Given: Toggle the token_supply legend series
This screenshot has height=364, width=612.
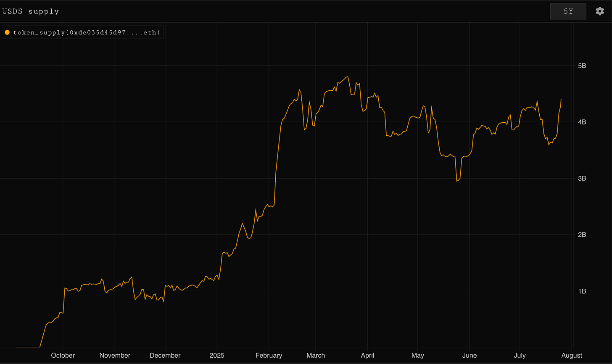Looking at the screenshot, I should point(82,32).
